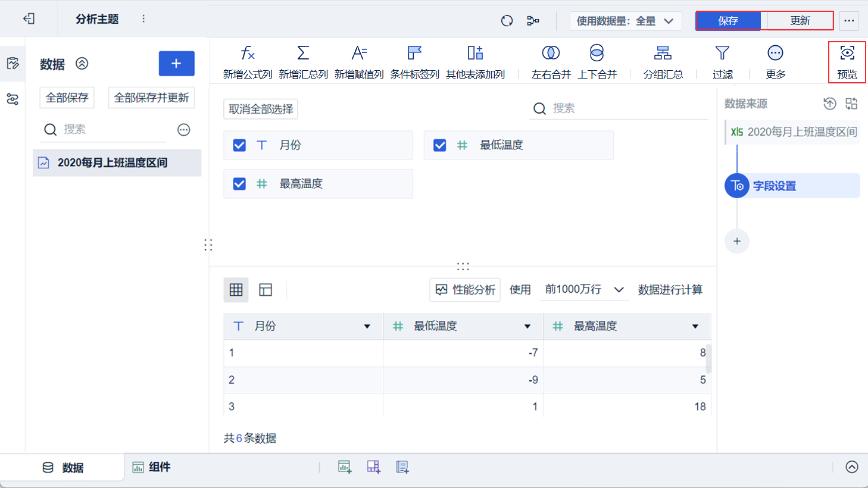Click the add data table icon in bottom bar
Viewport: 868px width, 488px height.
(x=402, y=467)
